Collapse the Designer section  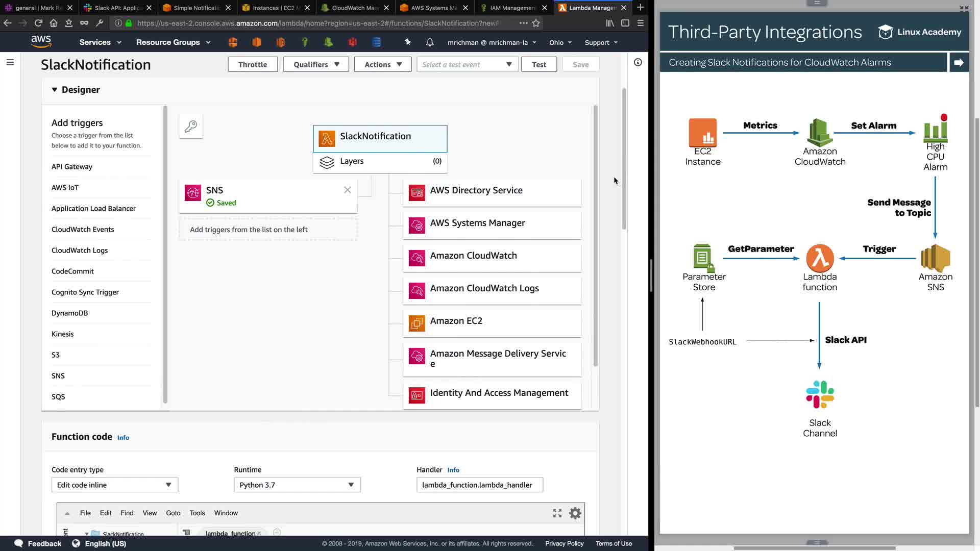point(55,90)
